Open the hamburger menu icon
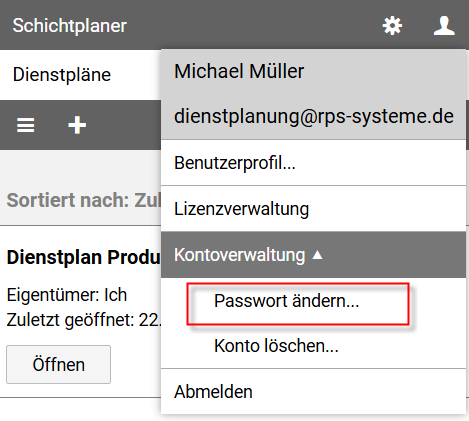 click(x=26, y=125)
